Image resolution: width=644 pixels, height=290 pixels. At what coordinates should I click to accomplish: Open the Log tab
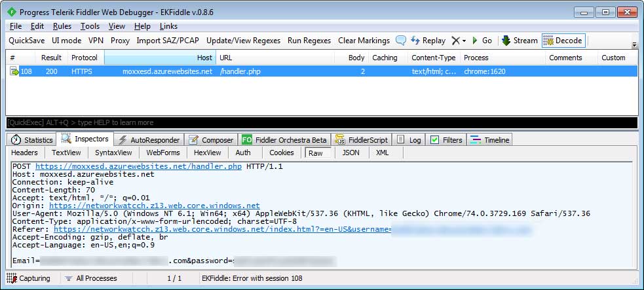[409, 140]
